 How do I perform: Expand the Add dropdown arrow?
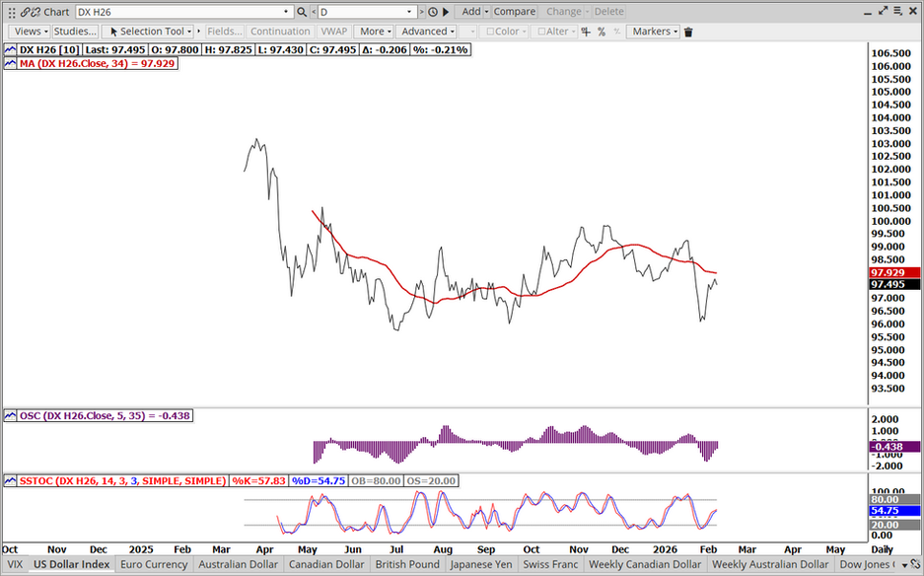(487, 12)
